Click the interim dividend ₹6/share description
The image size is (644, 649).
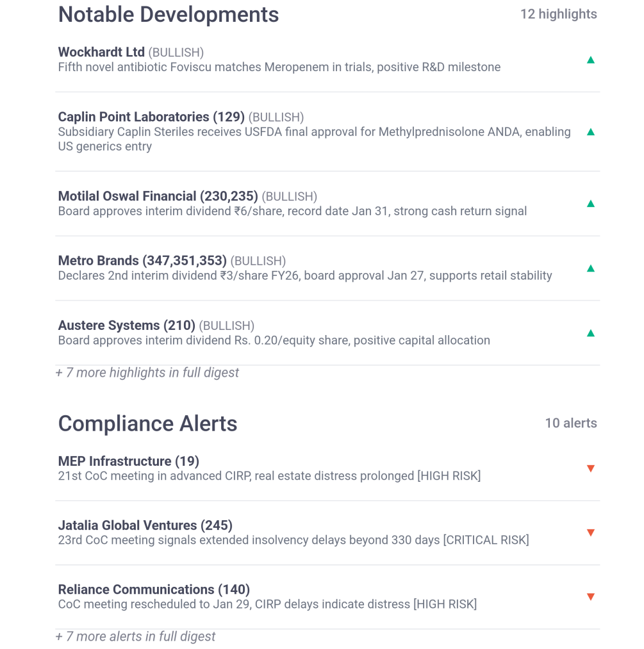point(293,211)
